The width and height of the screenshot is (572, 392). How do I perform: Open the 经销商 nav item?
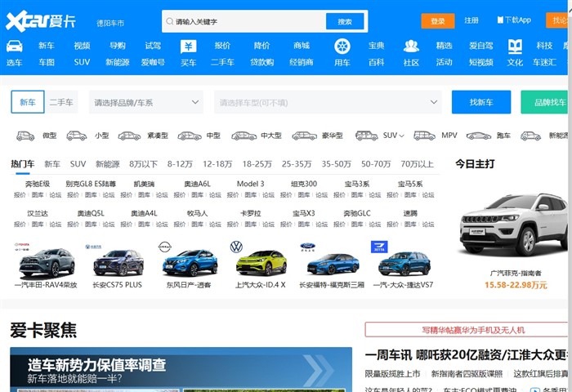point(302,62)
